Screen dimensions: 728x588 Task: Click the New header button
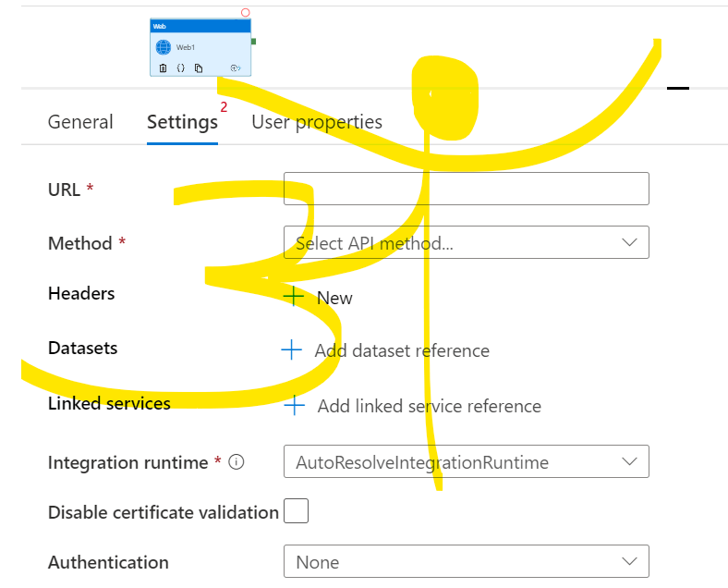tap(334, 298)
